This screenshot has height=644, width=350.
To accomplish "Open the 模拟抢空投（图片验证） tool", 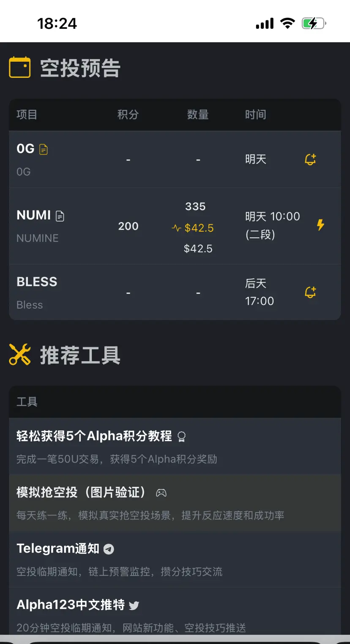I will 175,503.
